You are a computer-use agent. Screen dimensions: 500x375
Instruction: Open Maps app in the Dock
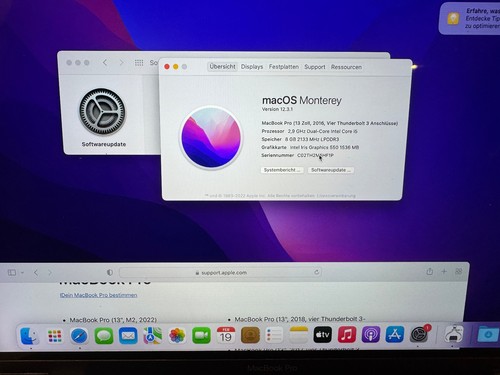click(x=153, y=335)
